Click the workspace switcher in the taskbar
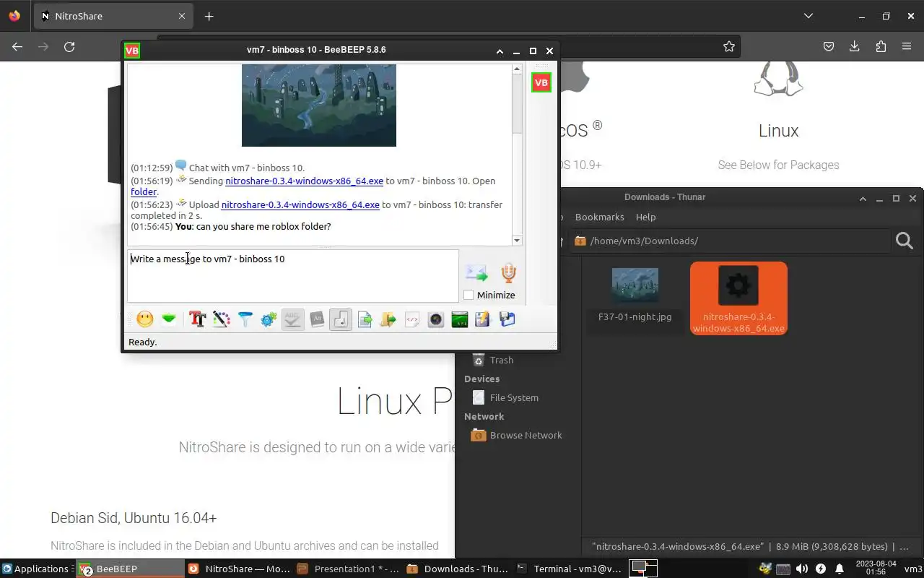924x578 pixels. click(643, 569)
